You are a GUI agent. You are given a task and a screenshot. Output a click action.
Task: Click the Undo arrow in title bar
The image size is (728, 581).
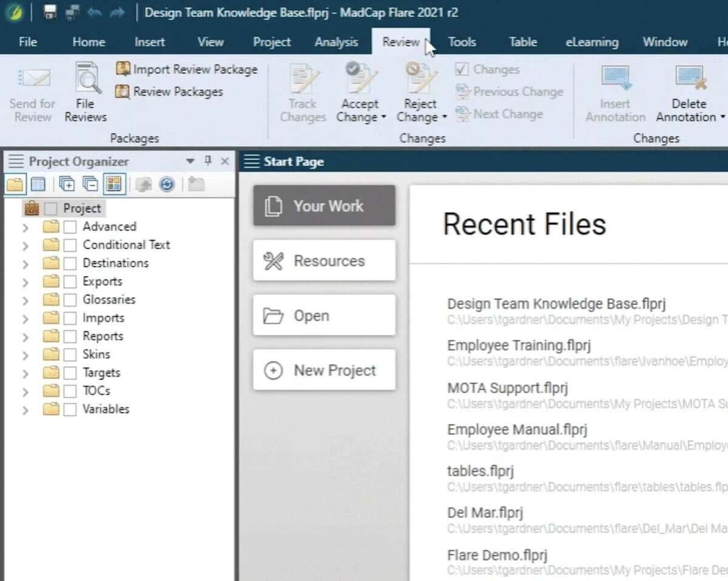tap(95, 12)
